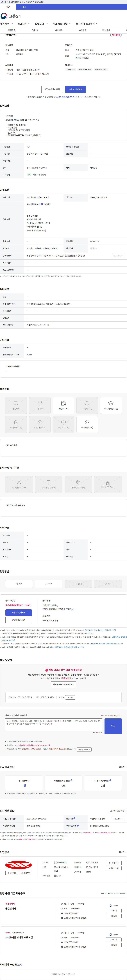Screen dimensions: 127x980
Task: Click the info icon beside 빅데이터 추천 정보
Action: click(21, 964)
